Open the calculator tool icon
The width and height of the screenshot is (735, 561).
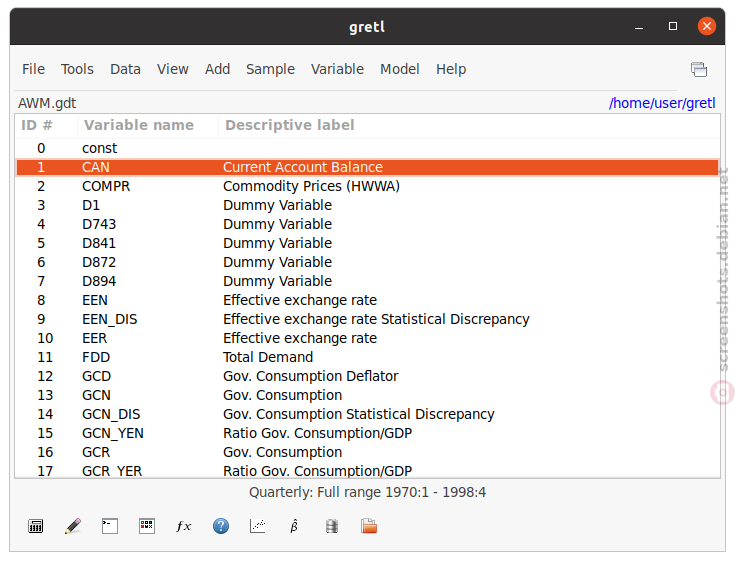[36, 526]
